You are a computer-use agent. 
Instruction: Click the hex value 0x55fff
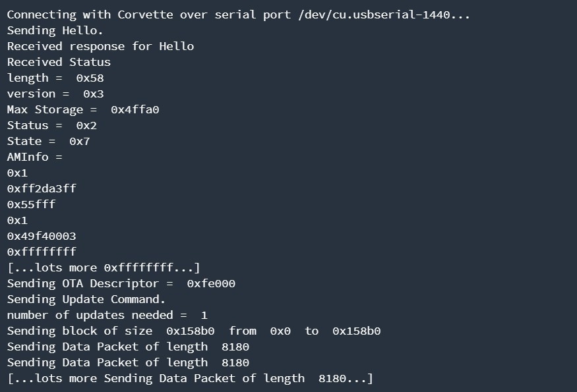(31, 205)
